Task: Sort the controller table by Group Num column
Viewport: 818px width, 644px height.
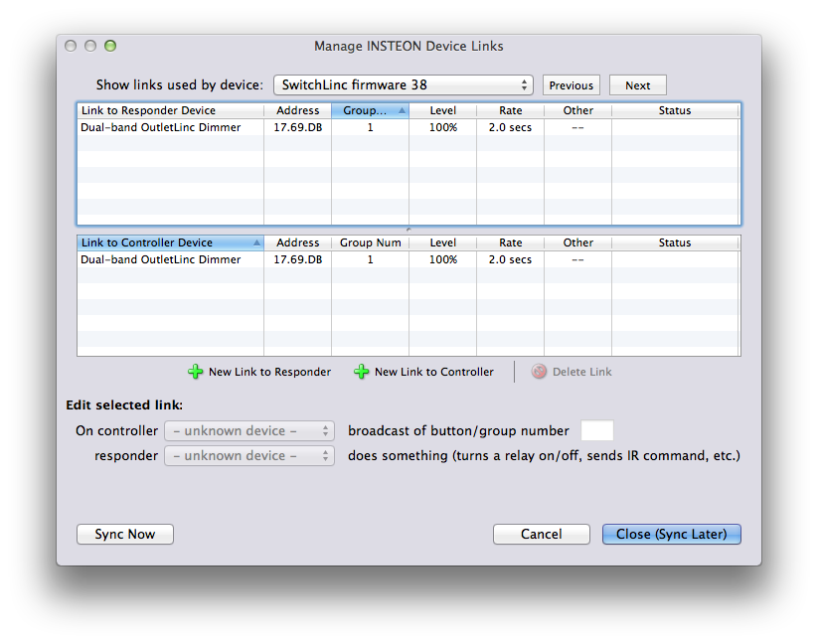Action: click(x=370, y=242)
